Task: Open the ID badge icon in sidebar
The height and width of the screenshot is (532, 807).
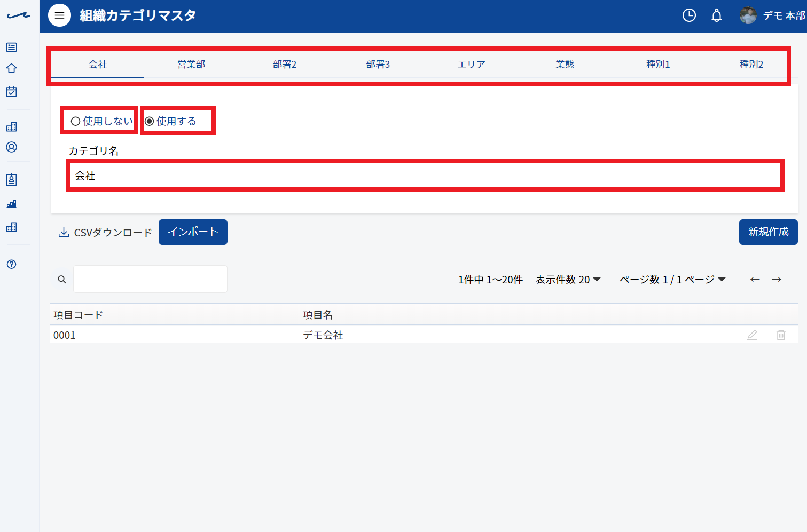Action: tap(11, 180)
